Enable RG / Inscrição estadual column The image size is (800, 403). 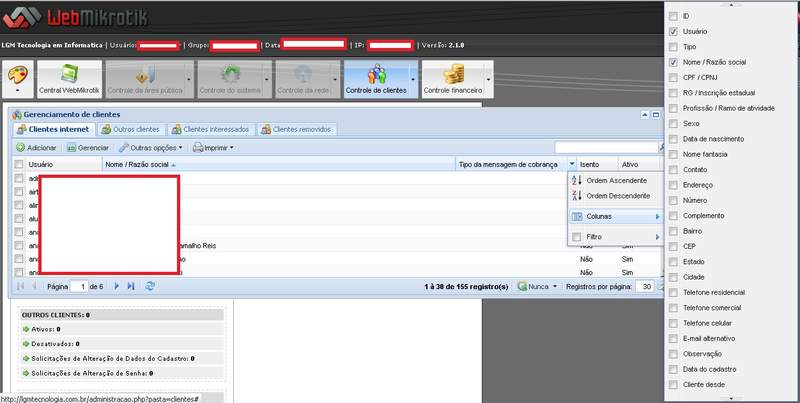point(673,93)
